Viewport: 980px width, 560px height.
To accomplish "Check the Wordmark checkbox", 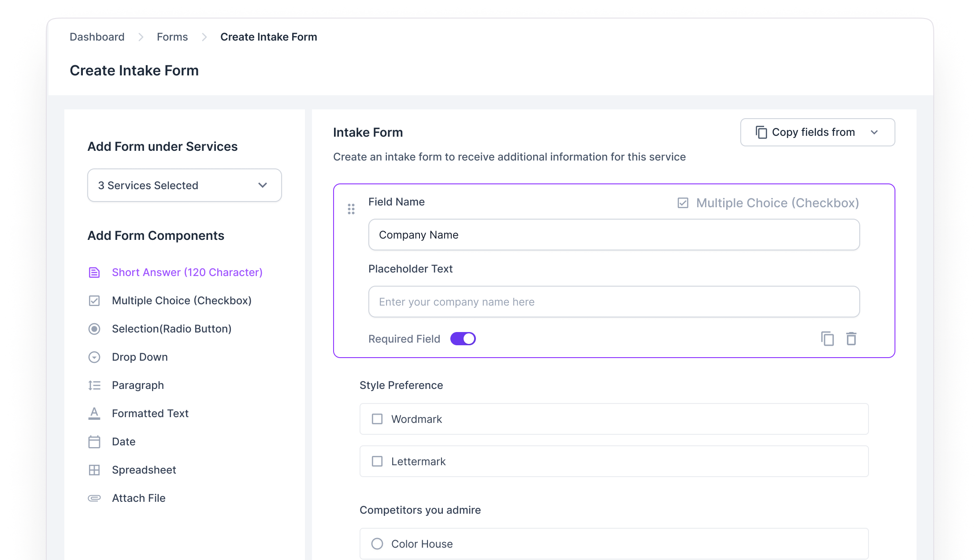I will pos(377,419).
